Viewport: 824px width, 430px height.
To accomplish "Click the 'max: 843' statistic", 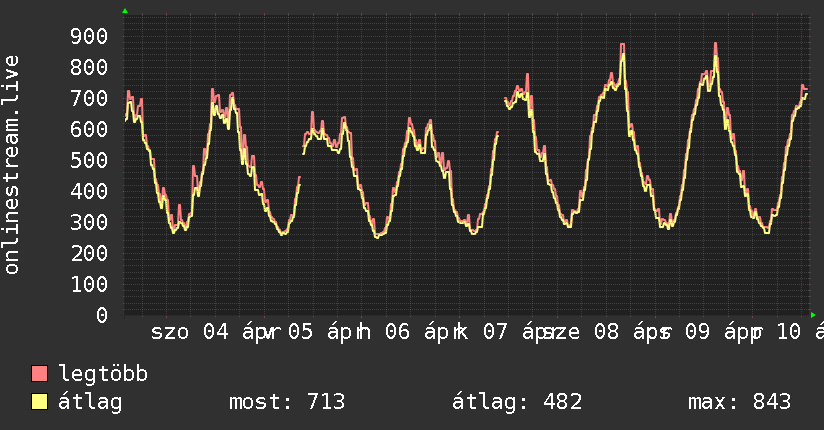I will click(739, 402).
